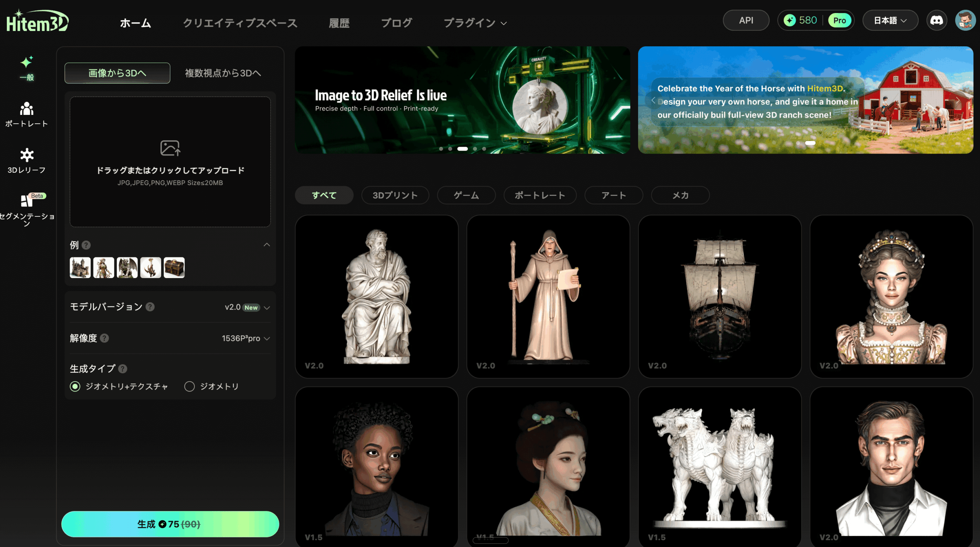Click the API button in header

745,20
